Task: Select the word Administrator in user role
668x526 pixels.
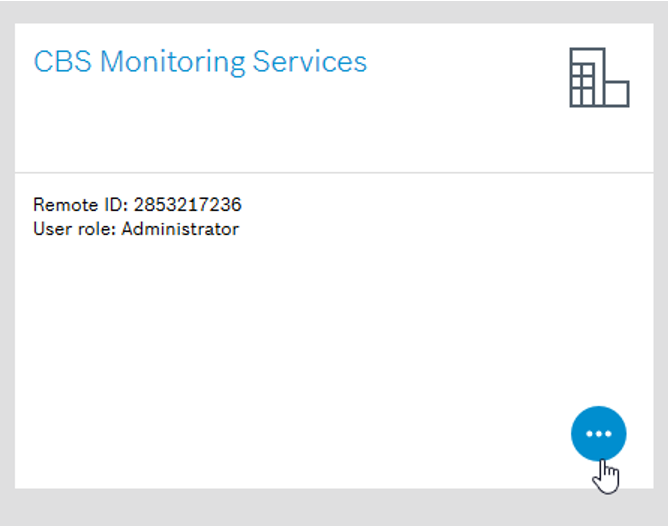Action: point(180,229)
